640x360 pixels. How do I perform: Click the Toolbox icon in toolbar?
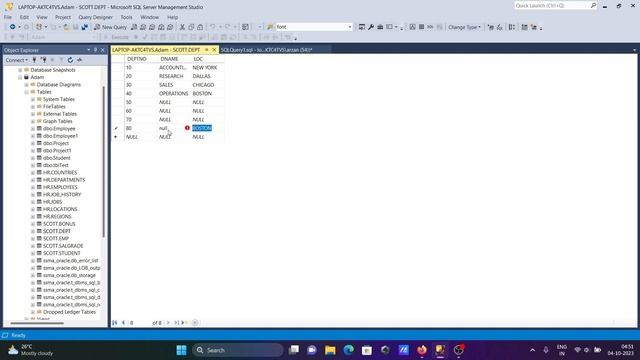coord(380,27)
